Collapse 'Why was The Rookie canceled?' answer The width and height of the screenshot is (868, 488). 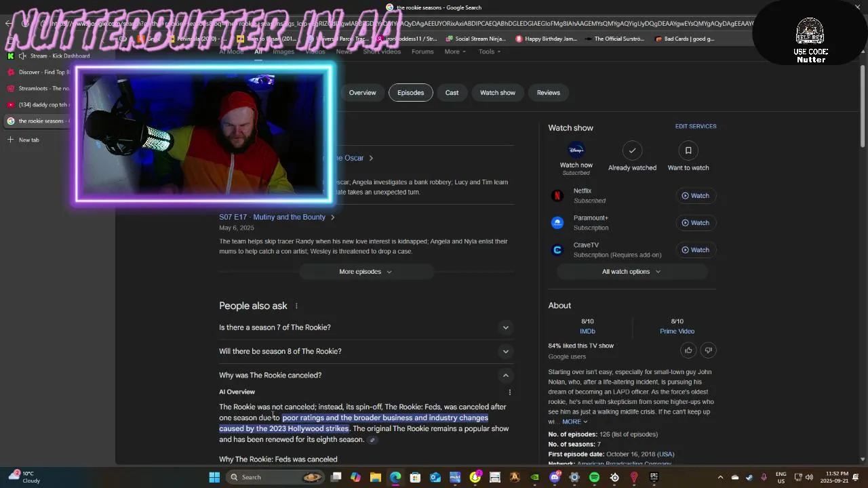click(x=366, y=375)
